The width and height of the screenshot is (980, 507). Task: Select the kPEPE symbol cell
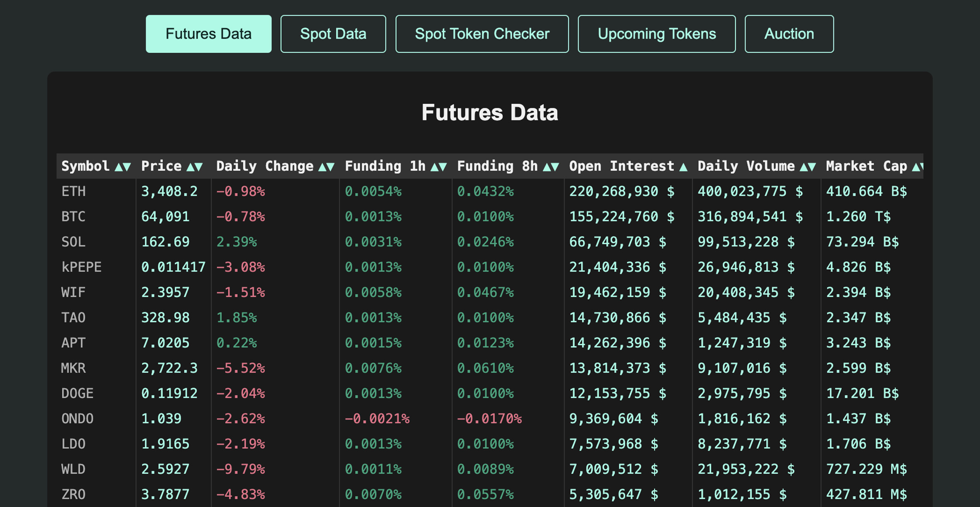pyautogui.click(x=81, y=267)
